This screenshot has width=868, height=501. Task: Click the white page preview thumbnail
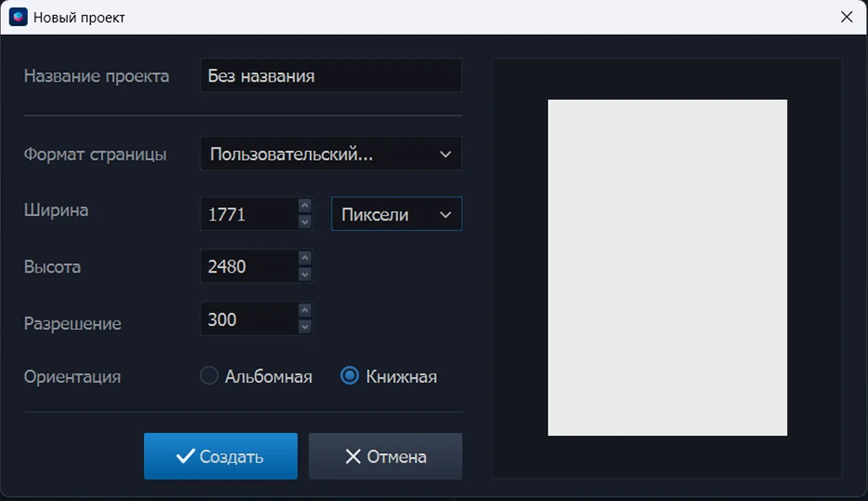click(667, 267)
